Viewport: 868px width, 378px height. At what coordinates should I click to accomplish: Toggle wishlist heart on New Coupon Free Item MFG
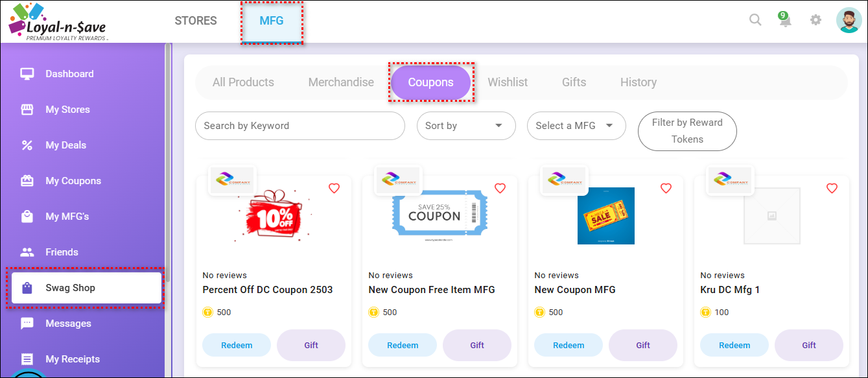coord(500,189)
